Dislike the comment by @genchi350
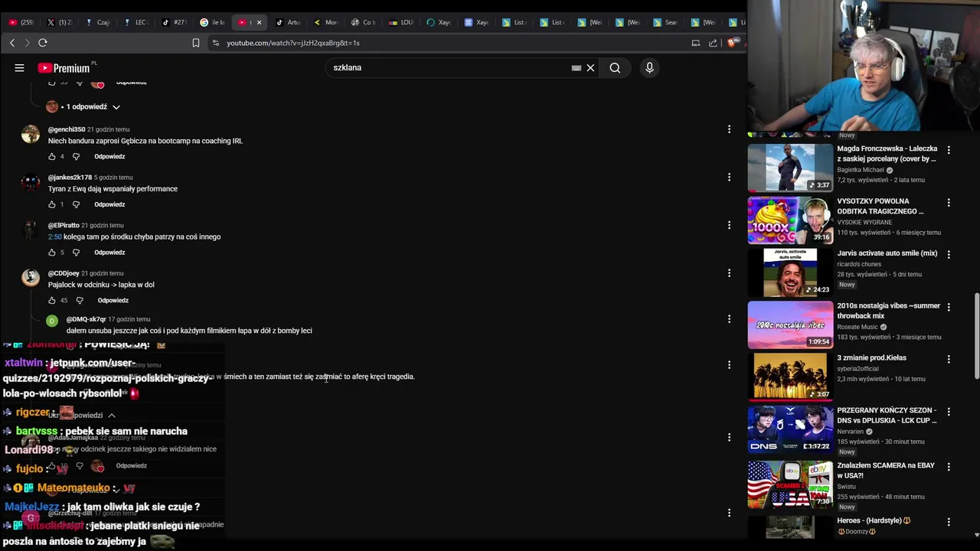 coord(76,157)
